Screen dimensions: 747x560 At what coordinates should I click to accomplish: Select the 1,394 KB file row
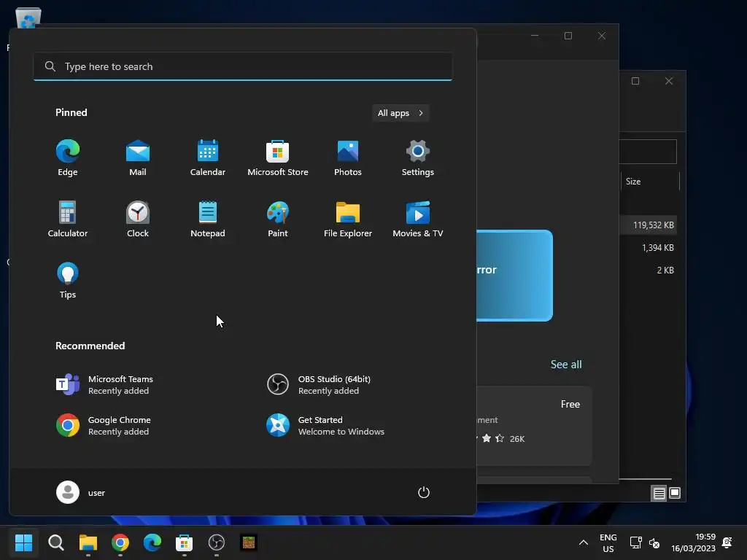(x=649, y=248)
